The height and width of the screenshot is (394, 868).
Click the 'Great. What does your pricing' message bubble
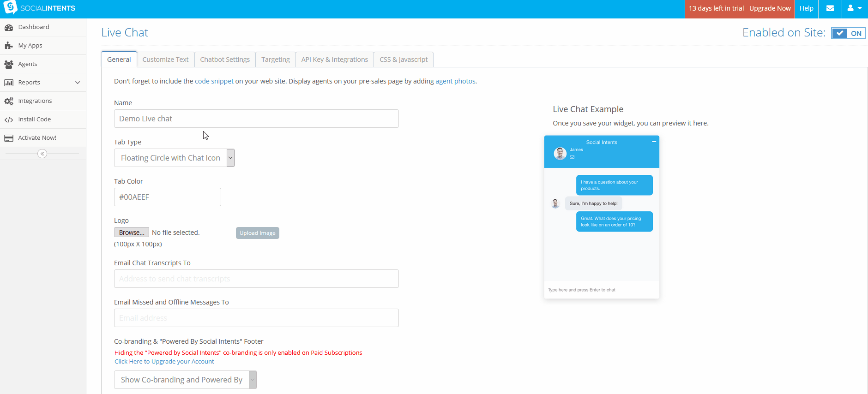[x=615, y=221]
